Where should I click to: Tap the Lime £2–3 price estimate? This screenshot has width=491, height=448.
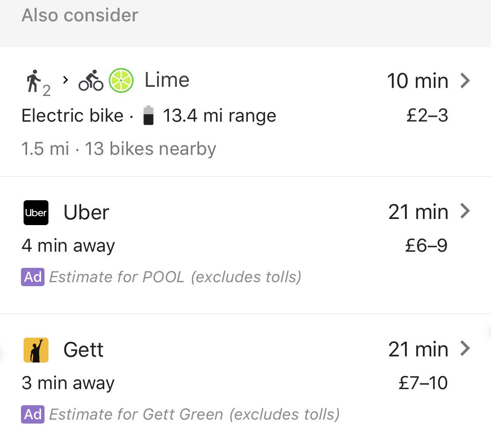coord(427,116)
